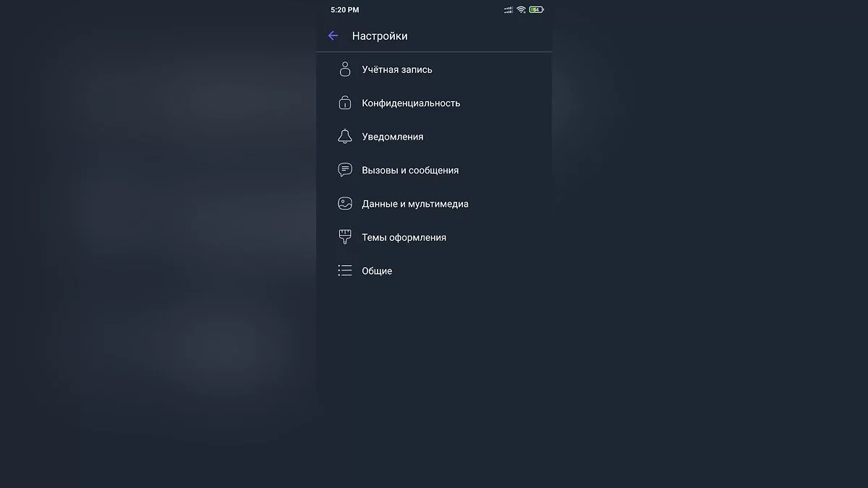
Task: Tap the cellular signal bars icon
Action: [x=509, y=10]
